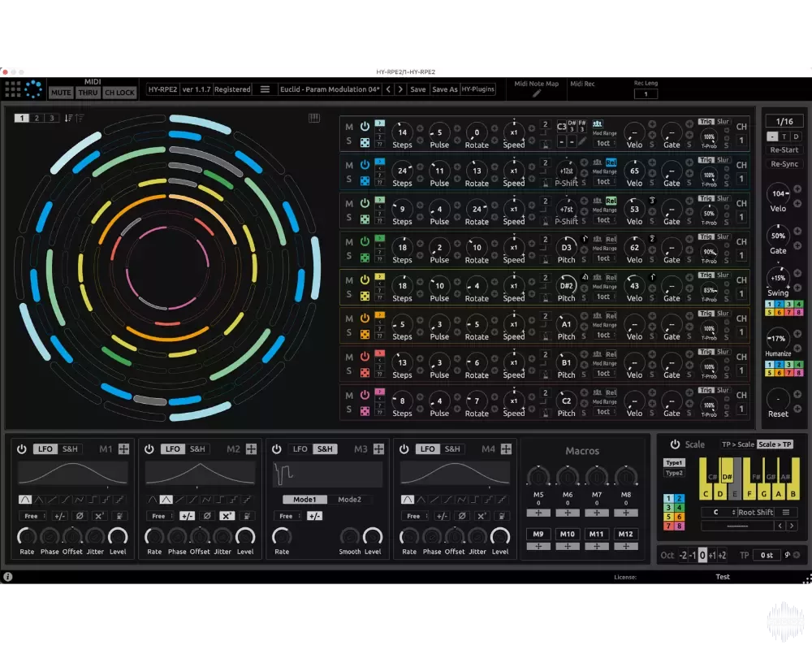
Task: Click the phase invert Ø icon in M1
Action: point(80,516)
